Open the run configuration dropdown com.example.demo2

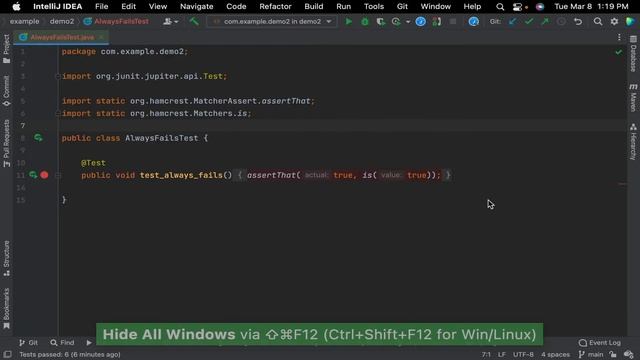coord(272,21)
